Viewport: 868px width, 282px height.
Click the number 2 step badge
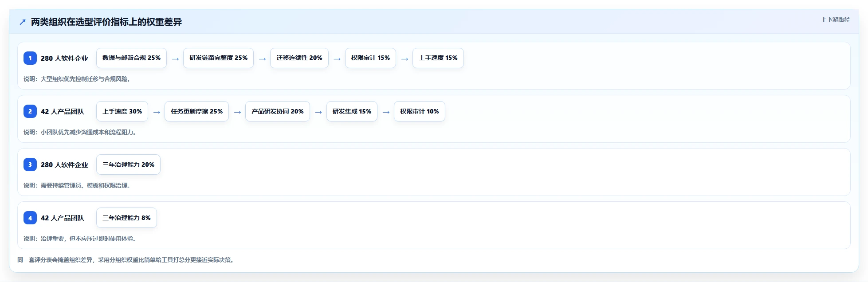pos(30,111)
